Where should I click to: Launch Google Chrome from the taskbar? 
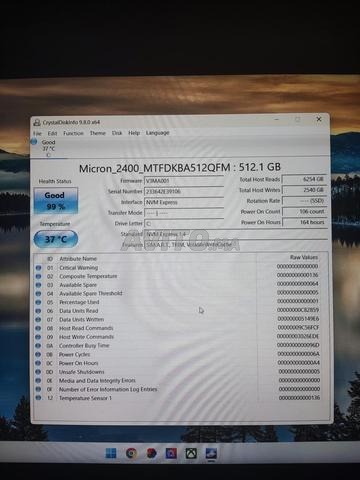coord(131,453)
